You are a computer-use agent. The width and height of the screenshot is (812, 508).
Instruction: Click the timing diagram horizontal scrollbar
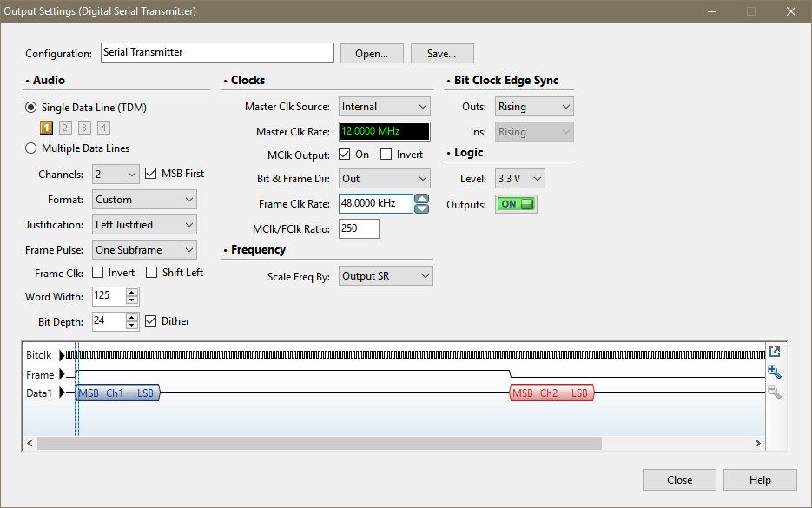click(319, 443)
